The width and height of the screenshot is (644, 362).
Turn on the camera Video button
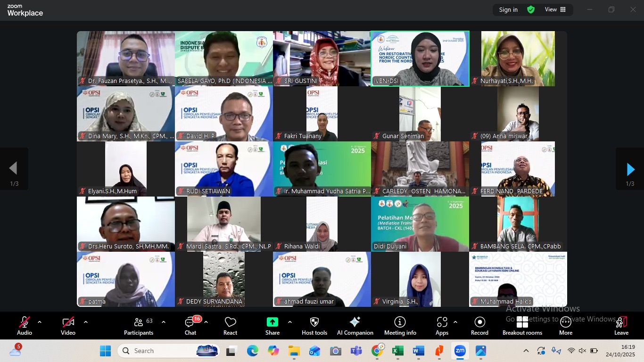[68, 326]
